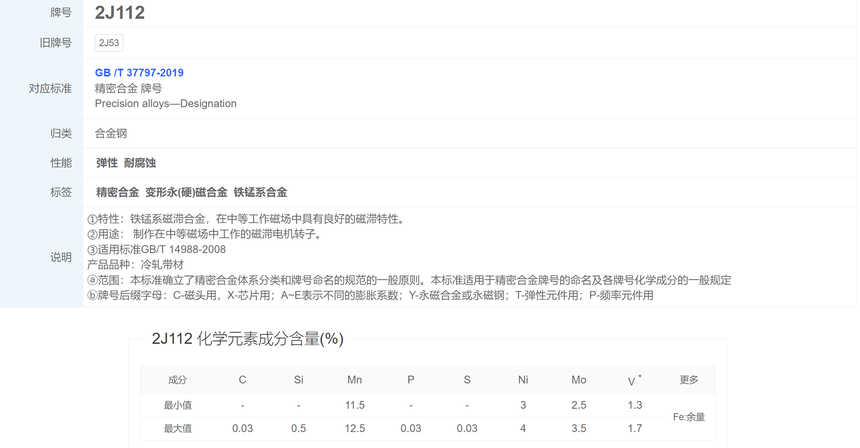The image size is (860, 448).
Task: Click the 2J112 grade title
Action: click(x=120, y=13)
